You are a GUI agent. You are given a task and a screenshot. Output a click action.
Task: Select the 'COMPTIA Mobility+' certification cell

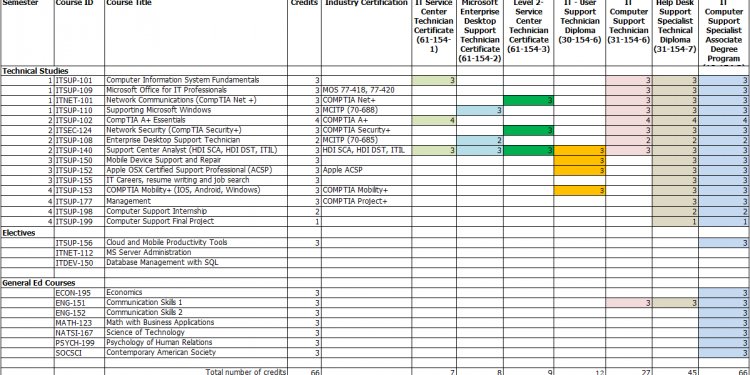pyautogui.click(x=366, y=191)
